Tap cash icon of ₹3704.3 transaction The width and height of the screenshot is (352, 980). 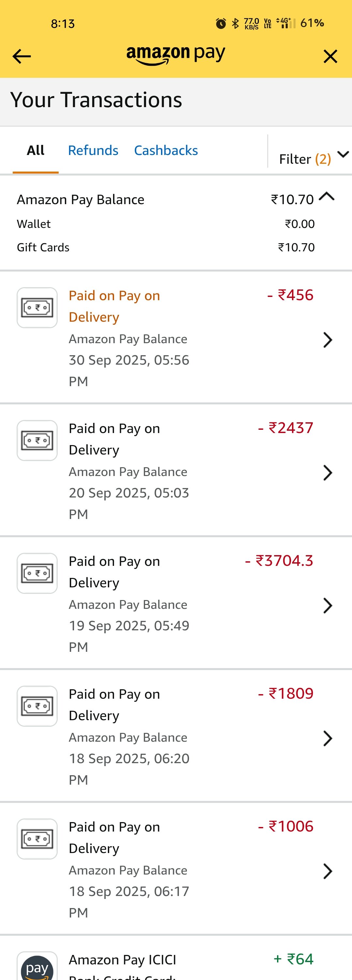point(37,573)
